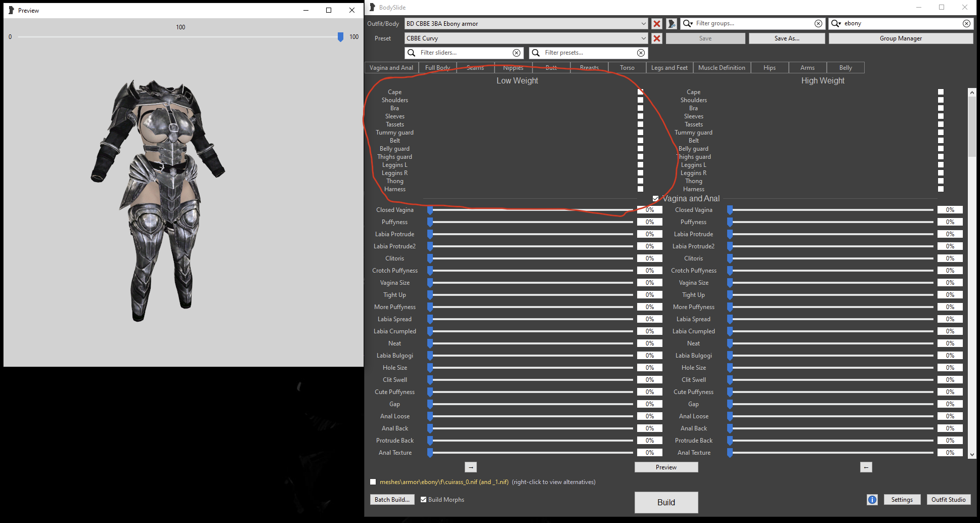Click the left arrow button below high weight sliders

(x=866, y=467)
